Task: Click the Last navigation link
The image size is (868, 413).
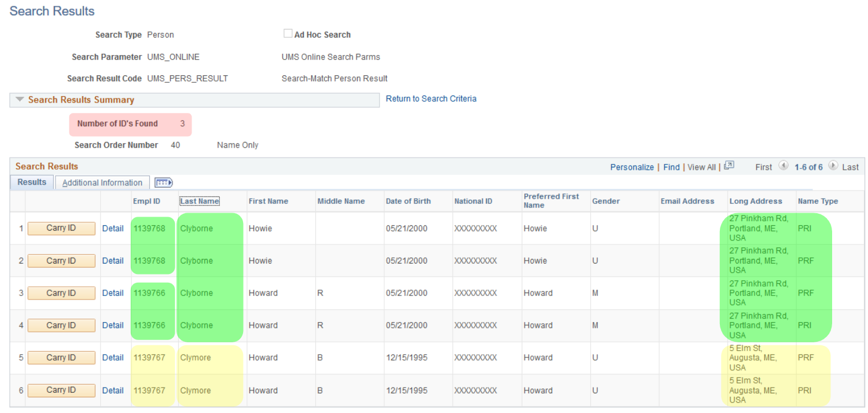Action: pyautogui.click(x=850, y=167)
